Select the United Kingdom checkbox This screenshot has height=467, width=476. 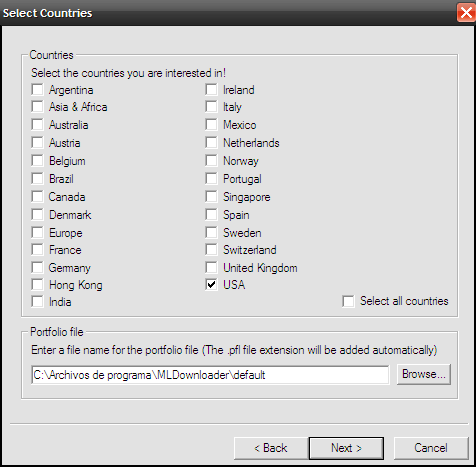click(211, 267)
